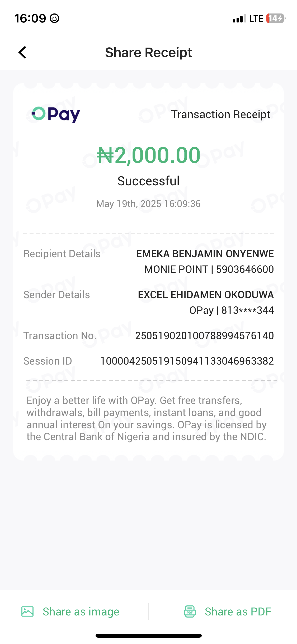Tap the smiley face status icon
Screen dimensions: 297x644
click(x=54, y=19)
